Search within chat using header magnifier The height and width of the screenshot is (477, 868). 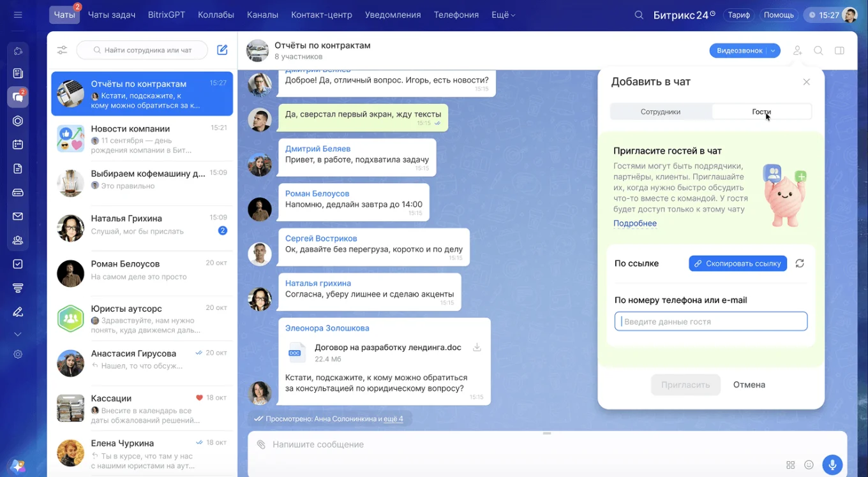[818, 50]
